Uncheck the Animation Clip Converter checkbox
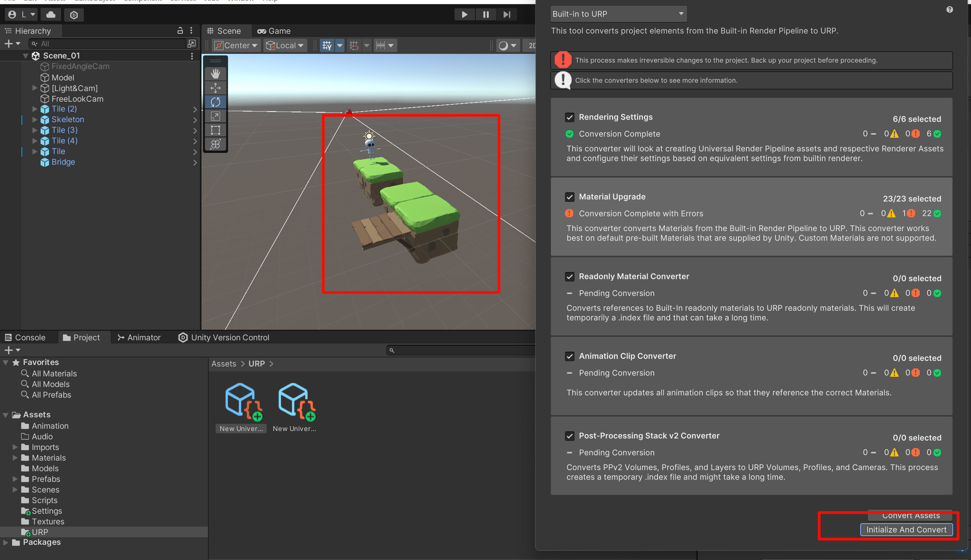The image size is (971, 560). click(x=570, y=356)
